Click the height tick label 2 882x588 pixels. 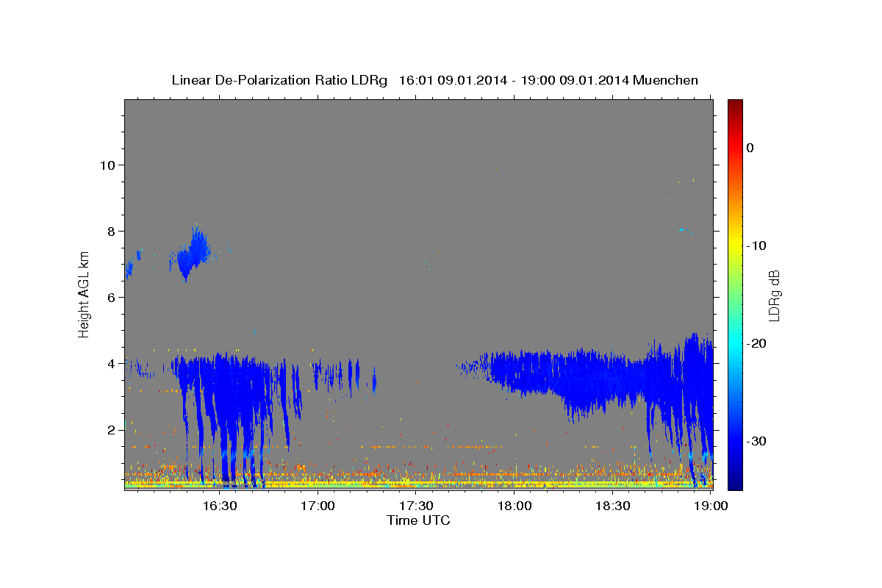coord(112,429)
